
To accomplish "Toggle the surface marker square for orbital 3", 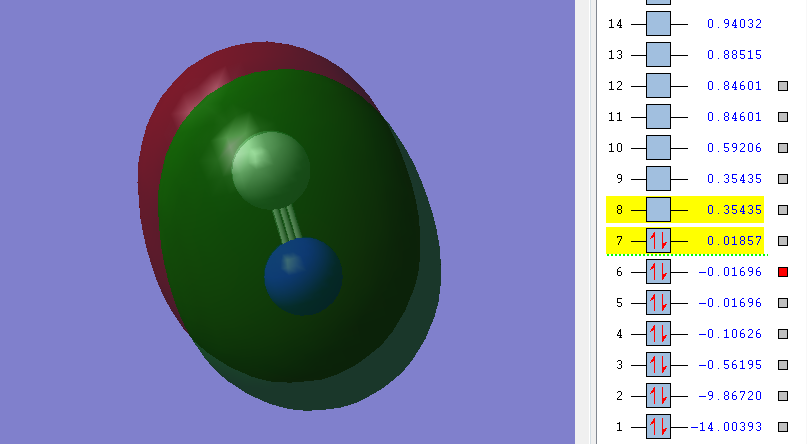I will [783, 365].
